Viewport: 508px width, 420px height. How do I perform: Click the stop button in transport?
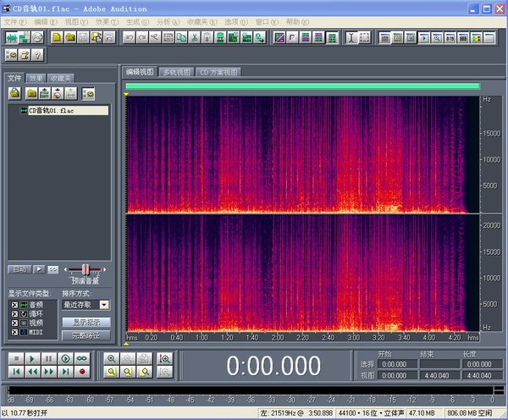pyautogui.click(x=16, y=359)
